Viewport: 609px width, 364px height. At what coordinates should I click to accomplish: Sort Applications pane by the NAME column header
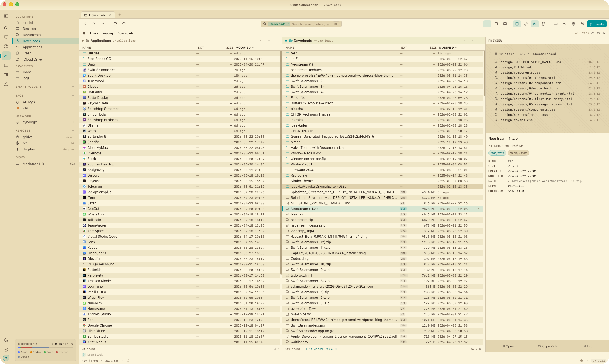[87, 48]
